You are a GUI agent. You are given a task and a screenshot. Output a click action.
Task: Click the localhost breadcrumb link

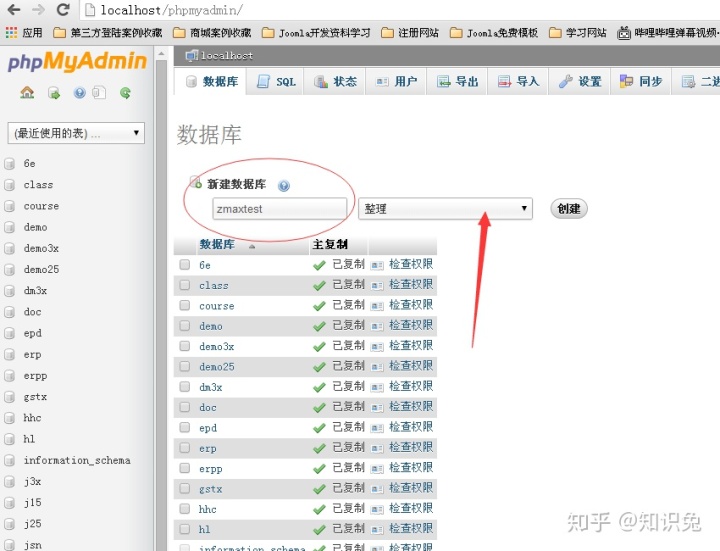227,56
